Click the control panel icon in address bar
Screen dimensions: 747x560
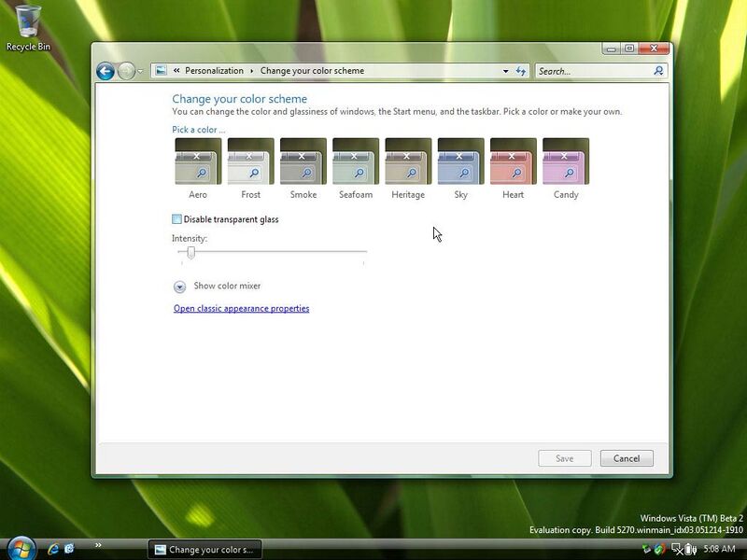[x=161, y=71]
